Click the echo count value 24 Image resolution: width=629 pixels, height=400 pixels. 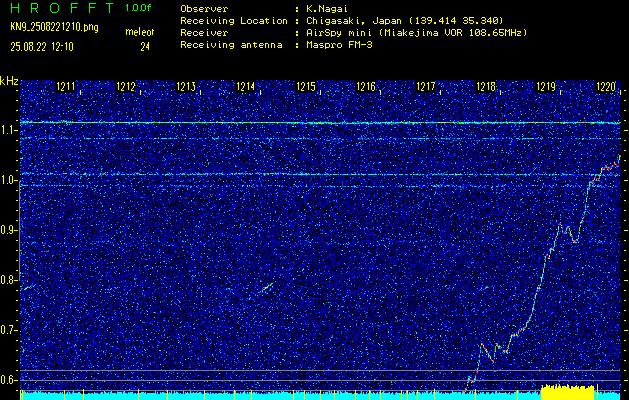145,47
